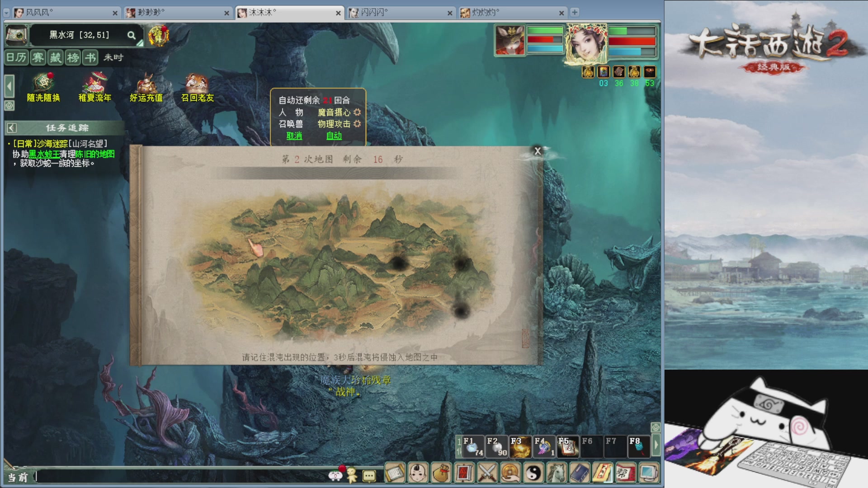Open the 榜 ranking button

tap(73, 57)
